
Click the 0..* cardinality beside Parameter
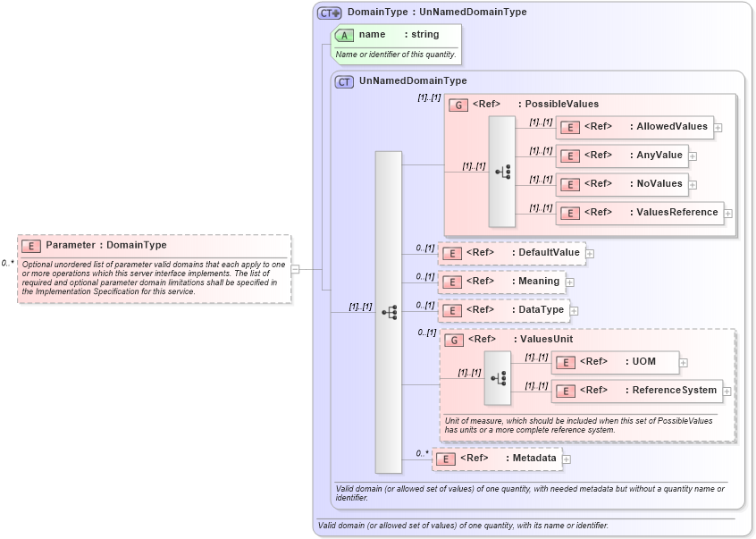point(7,263)
